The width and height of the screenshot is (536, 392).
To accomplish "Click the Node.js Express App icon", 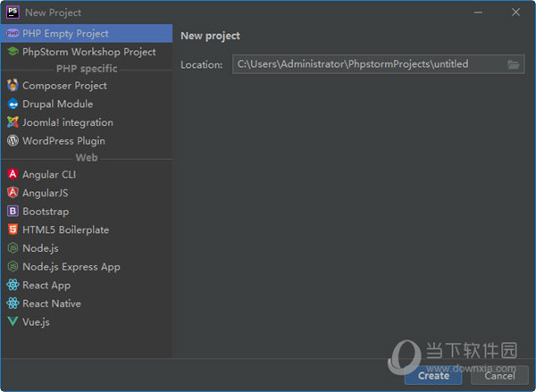I will 13,267.
